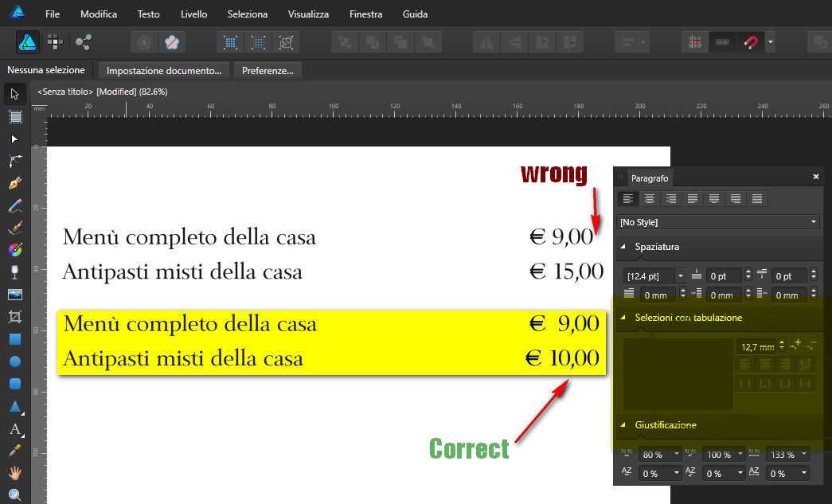This screenshot has height=504, width=832.
Task: Select the Corner tool
Action: [15, 162]
